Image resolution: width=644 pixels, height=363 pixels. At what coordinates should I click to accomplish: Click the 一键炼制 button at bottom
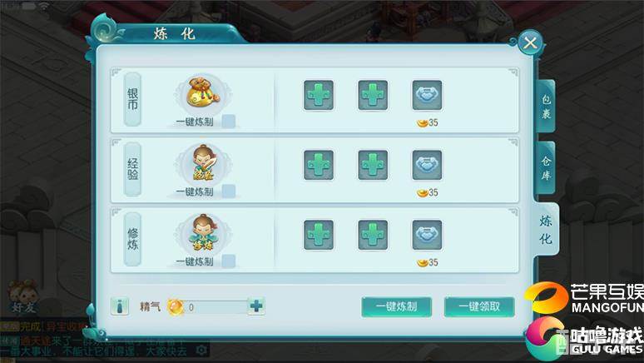tap(396, 306)
